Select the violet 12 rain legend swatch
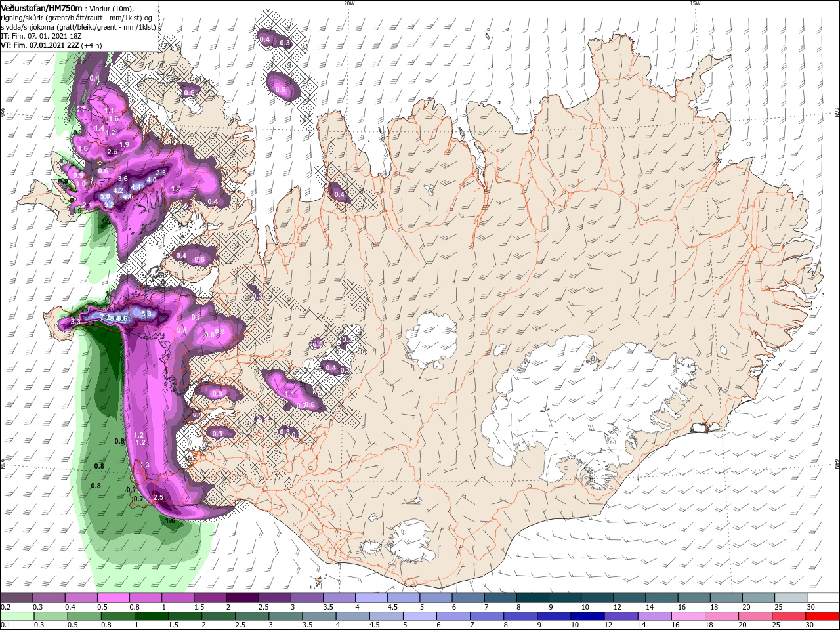This screenshot has height=630, width=840. click(x=621, y=618)
